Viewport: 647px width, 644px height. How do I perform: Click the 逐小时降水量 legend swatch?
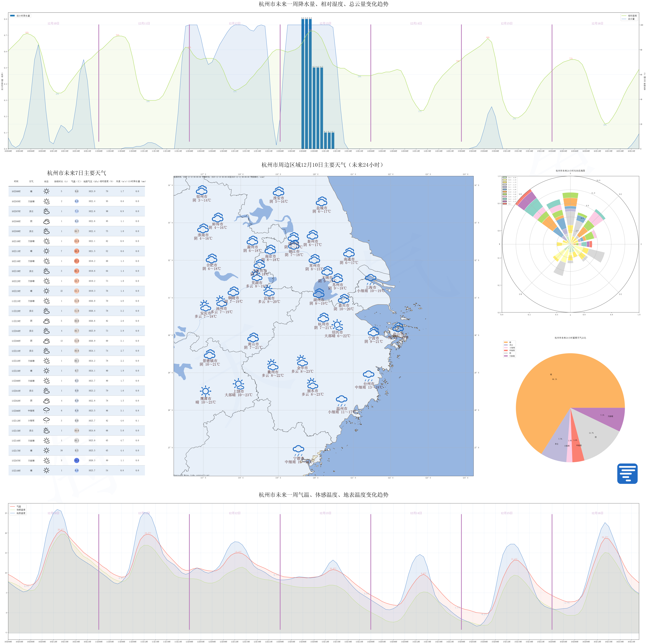point(12,16)
